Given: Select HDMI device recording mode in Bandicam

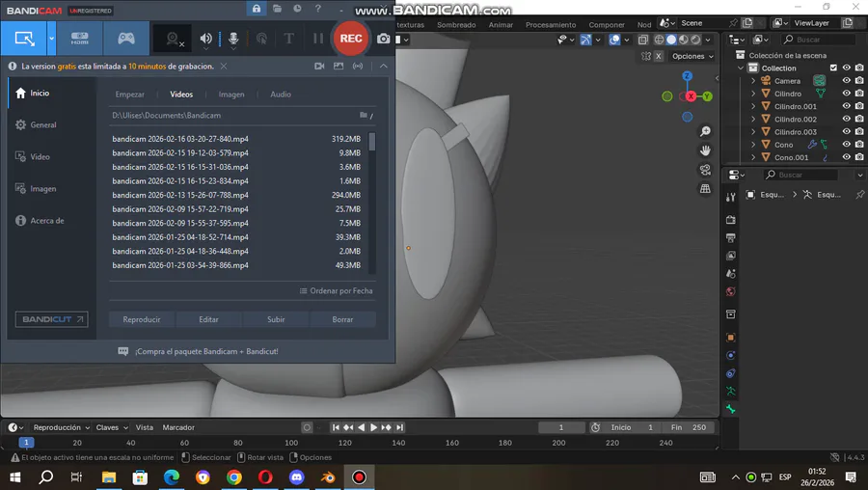Looking at the screenshot, I should 80,39.
